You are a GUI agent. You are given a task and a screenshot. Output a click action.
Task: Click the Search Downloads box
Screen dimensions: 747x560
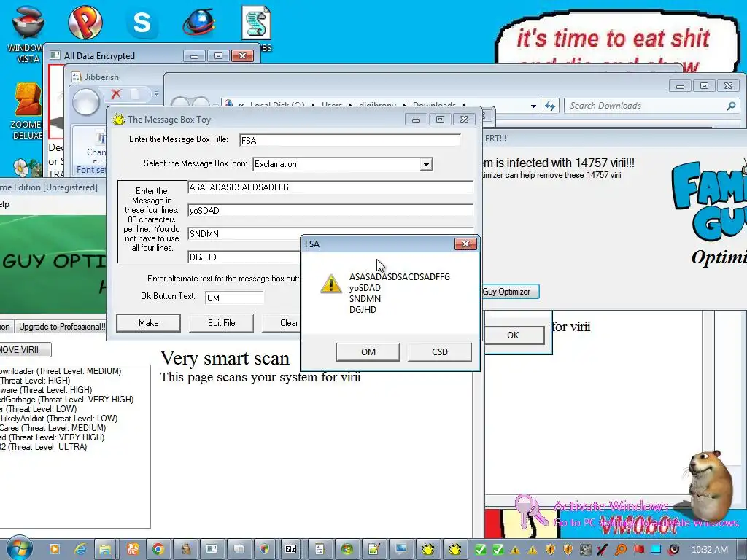(x=651, y=106)
